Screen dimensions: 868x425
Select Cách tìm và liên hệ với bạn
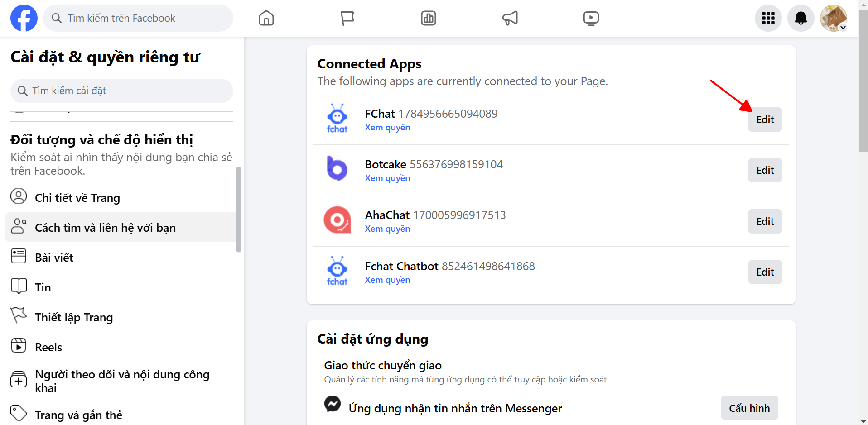121,227
